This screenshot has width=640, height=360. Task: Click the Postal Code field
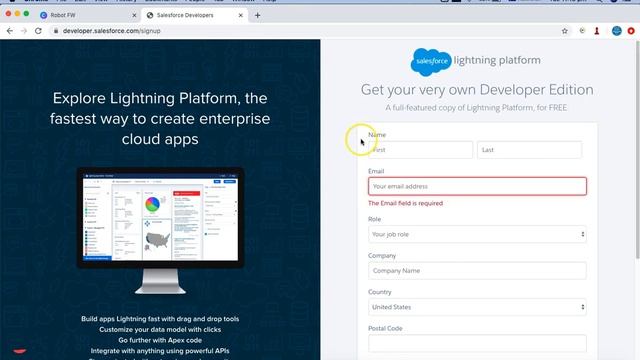(477, 343)
